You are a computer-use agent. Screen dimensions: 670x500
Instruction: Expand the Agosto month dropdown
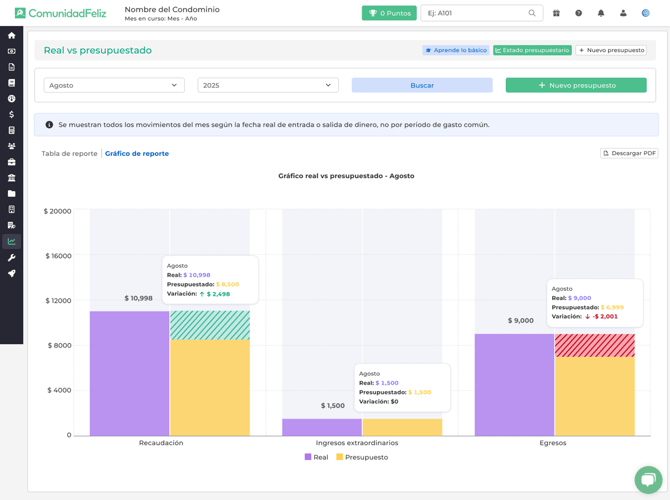point(114,86)
